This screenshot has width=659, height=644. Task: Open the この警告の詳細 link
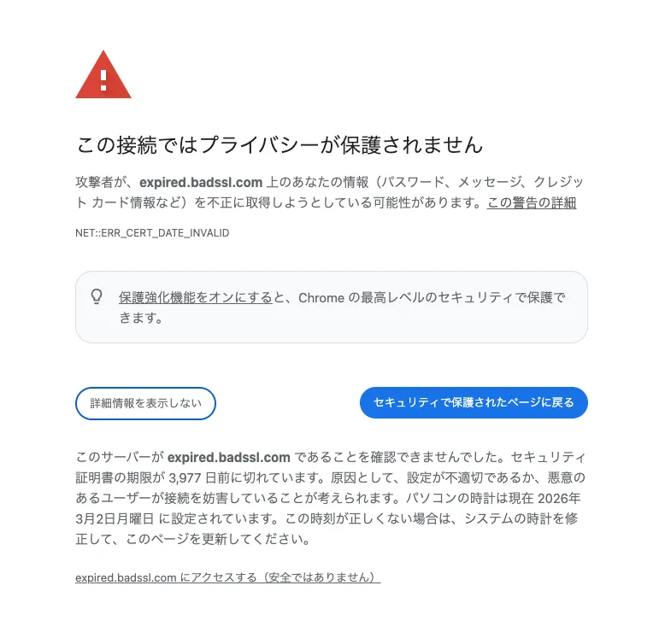click(x=532, y=203)
